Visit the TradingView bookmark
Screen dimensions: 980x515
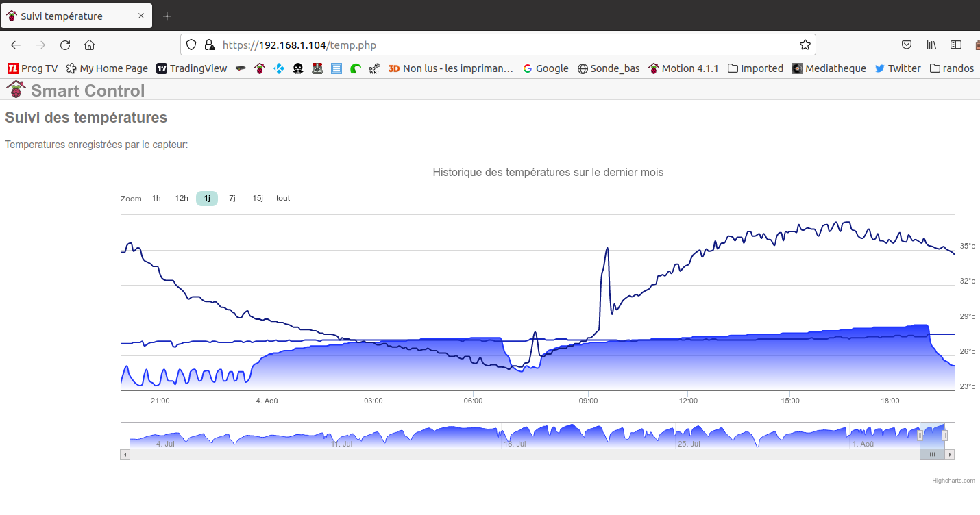(x=191, y=68)
